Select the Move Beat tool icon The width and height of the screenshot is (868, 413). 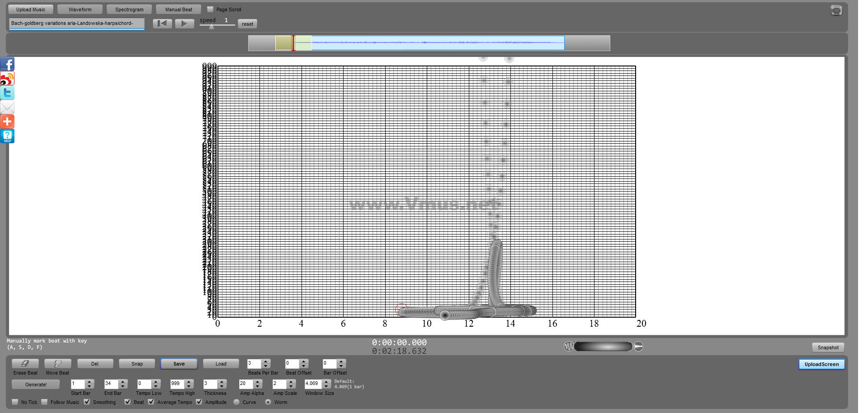(x=57, y=364)
